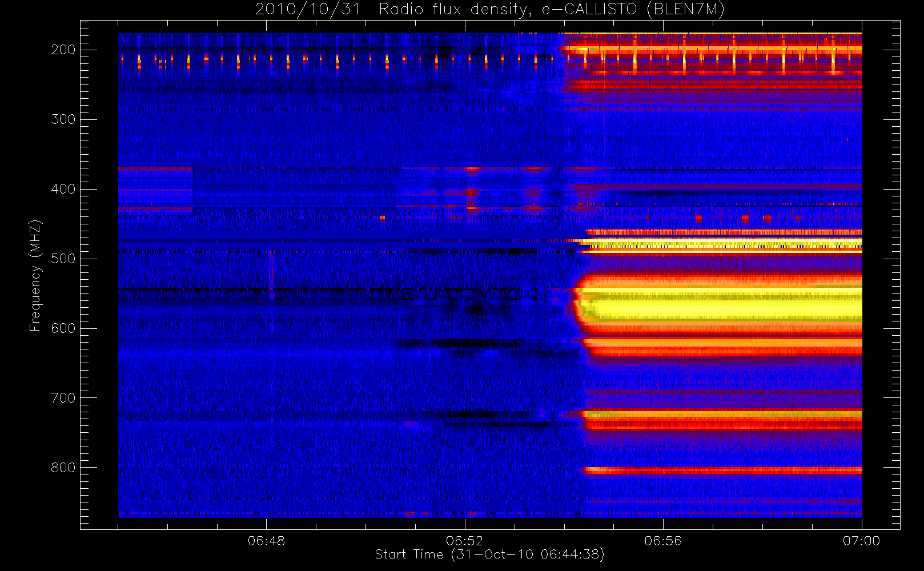Click the red emission band near 800 MHz

(722, 471)
